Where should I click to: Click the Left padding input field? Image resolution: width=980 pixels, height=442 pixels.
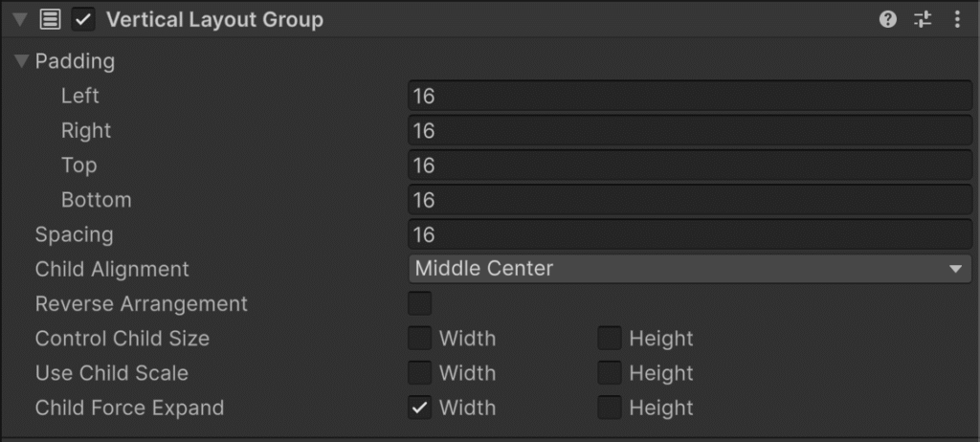690,96
